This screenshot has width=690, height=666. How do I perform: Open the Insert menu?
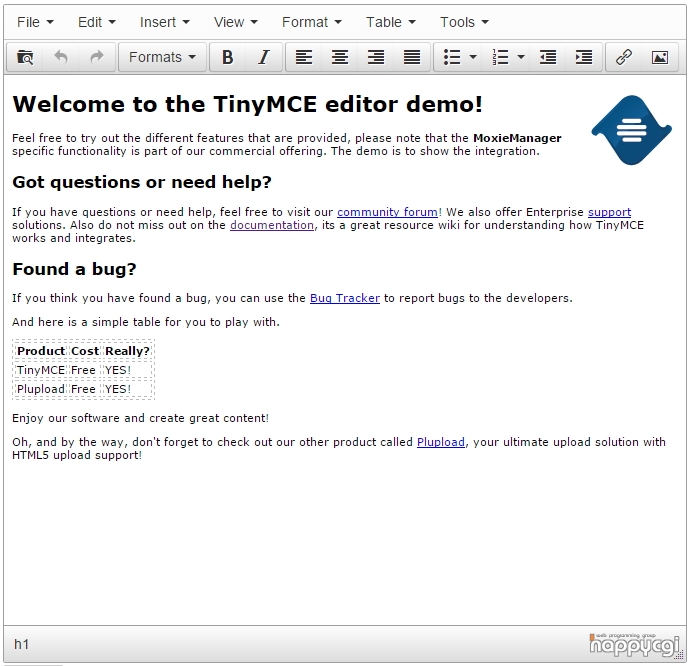[x=165, y=22]
